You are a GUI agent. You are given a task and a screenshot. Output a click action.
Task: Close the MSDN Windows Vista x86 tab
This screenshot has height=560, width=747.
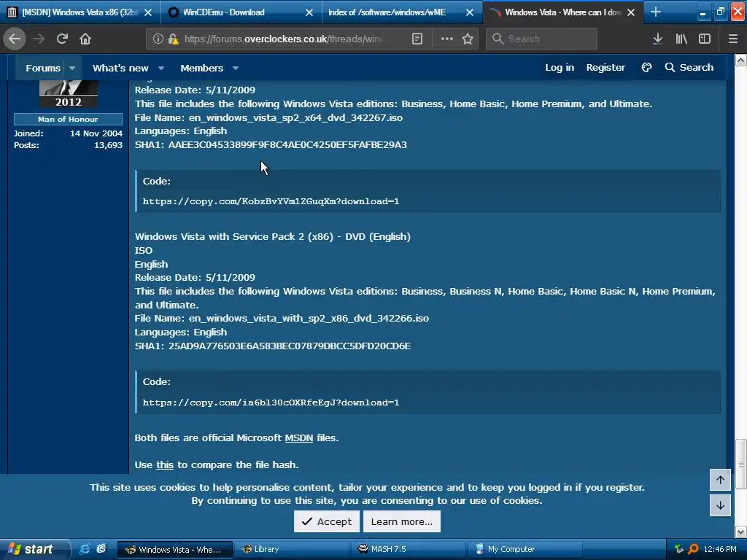point(148,12)
